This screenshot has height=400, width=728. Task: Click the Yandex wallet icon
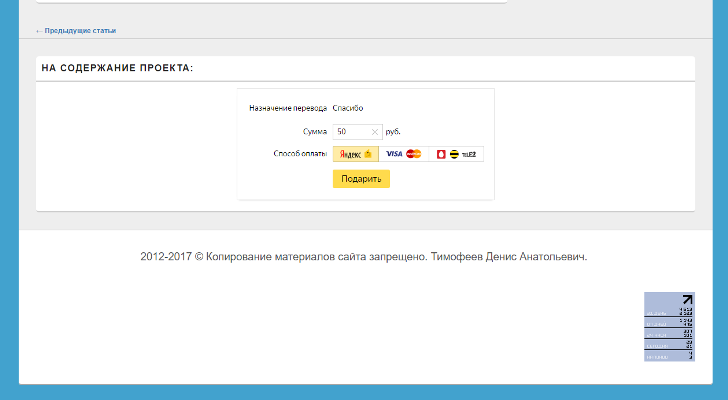367,154
